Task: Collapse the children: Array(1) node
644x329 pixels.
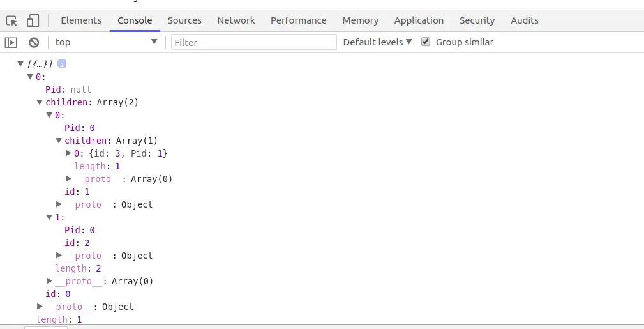Action: 59,141
